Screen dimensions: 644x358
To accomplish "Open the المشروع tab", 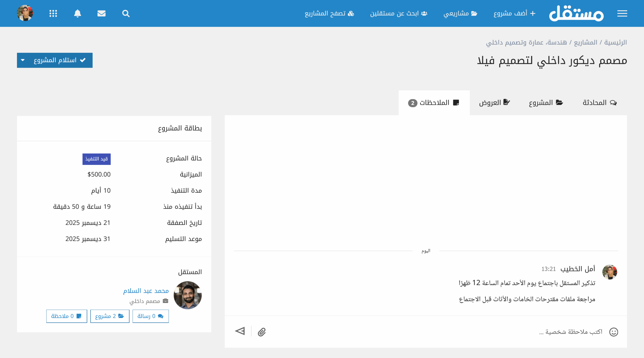I will 546,103.
